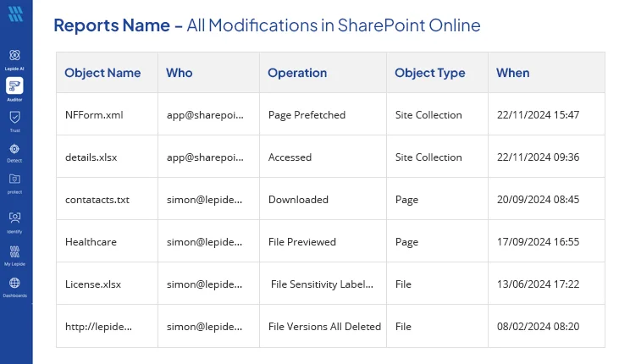Click Page type in the contatacts.txt row
This screenshot has height=364, width=619.
click(406, 200)
